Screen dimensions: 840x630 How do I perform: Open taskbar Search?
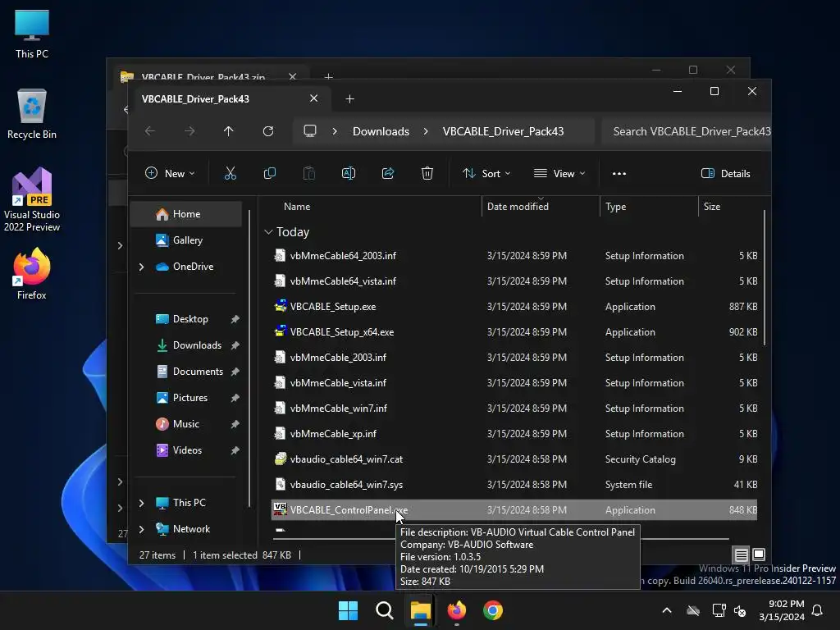(384, 610)
